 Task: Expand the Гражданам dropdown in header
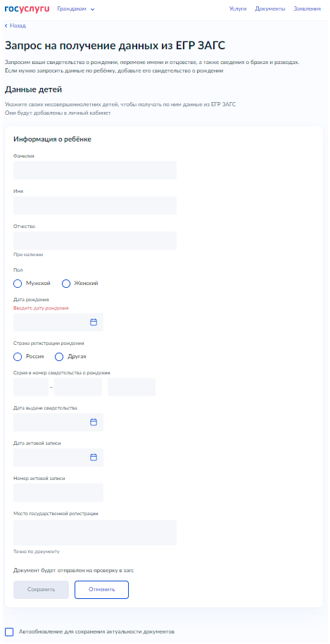coord(76,9)
